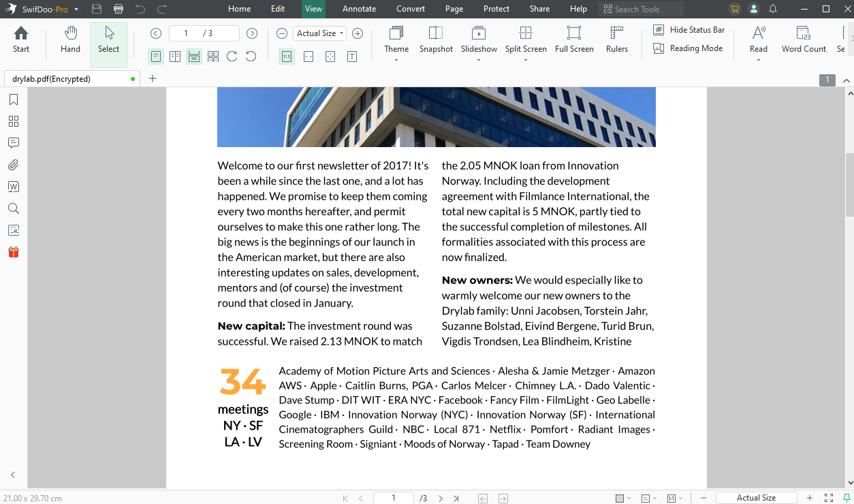
Task: Toggle fit width view button
Action: [x=309, y=57]
